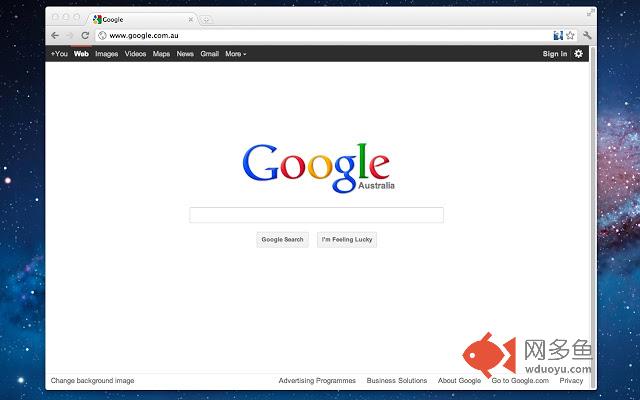Open News in Google bar
The width and height of the screenshot is (640, 400).
[185, 53]
